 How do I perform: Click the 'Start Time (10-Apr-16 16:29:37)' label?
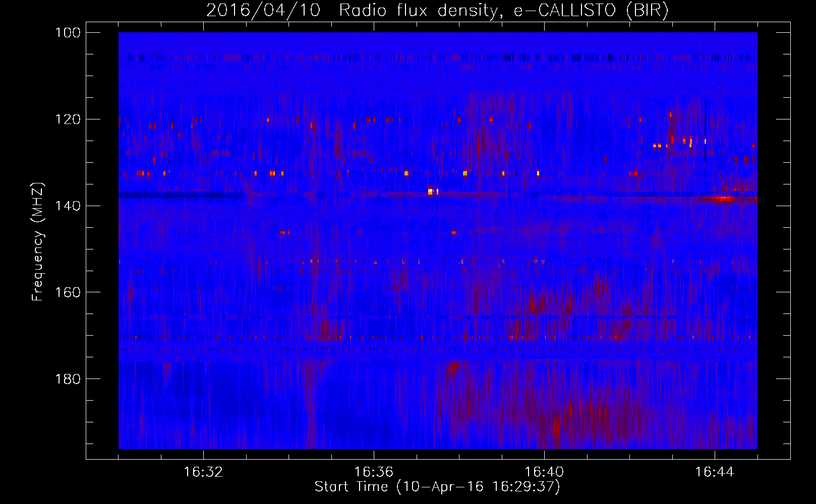pos(437,487)
